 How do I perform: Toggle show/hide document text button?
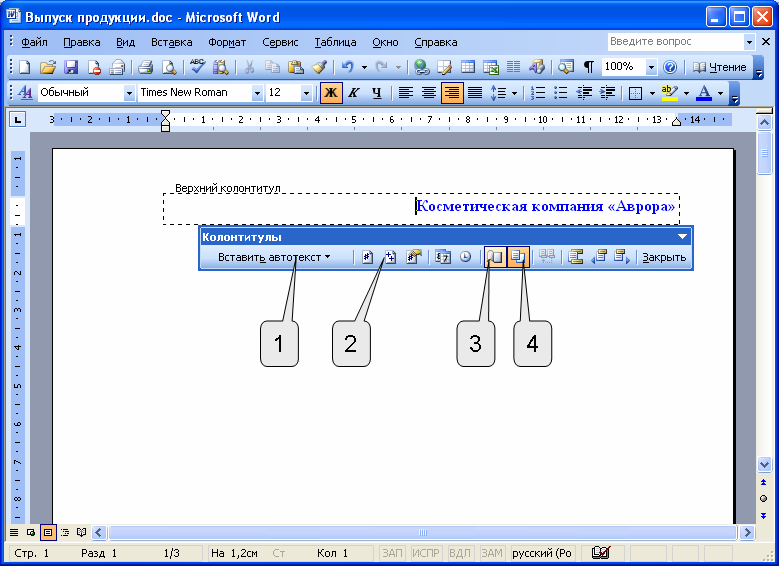519,257
